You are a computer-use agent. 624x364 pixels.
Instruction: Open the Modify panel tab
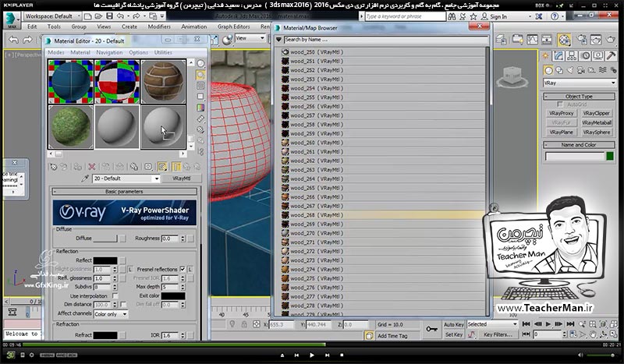558,56
